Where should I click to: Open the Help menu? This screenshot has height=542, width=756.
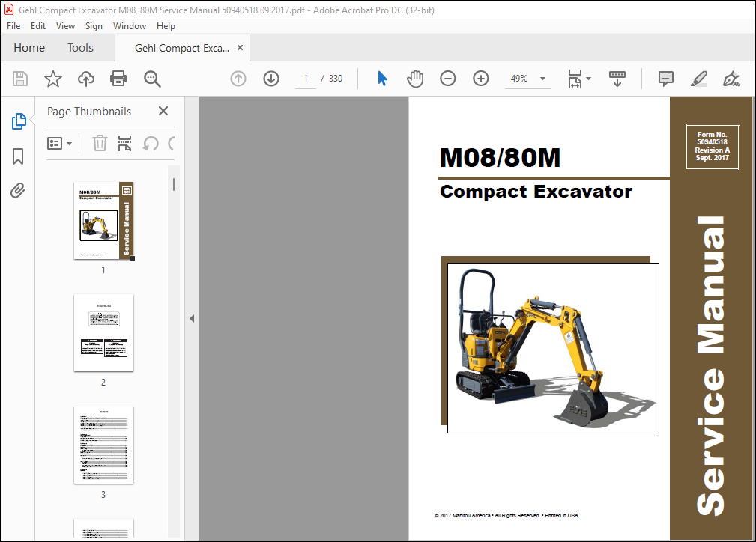click(x=166, y=26)
